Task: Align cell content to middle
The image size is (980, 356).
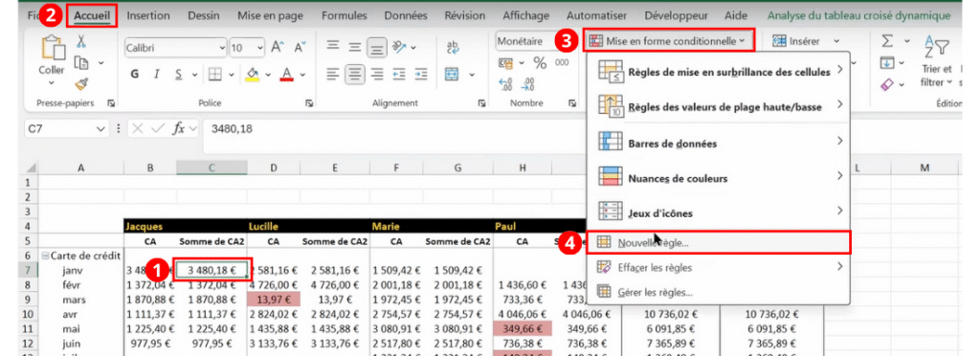Action: pyautogui.click(x=355, y=47)
